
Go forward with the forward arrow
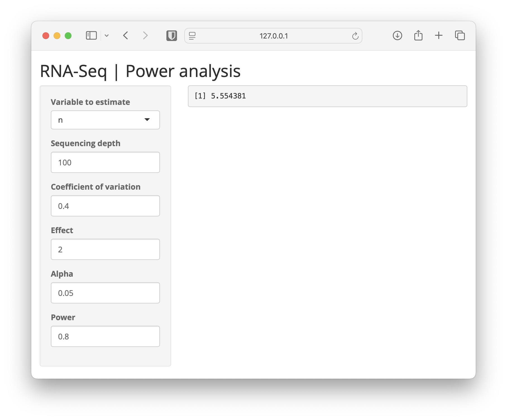(x=145, y=36)
